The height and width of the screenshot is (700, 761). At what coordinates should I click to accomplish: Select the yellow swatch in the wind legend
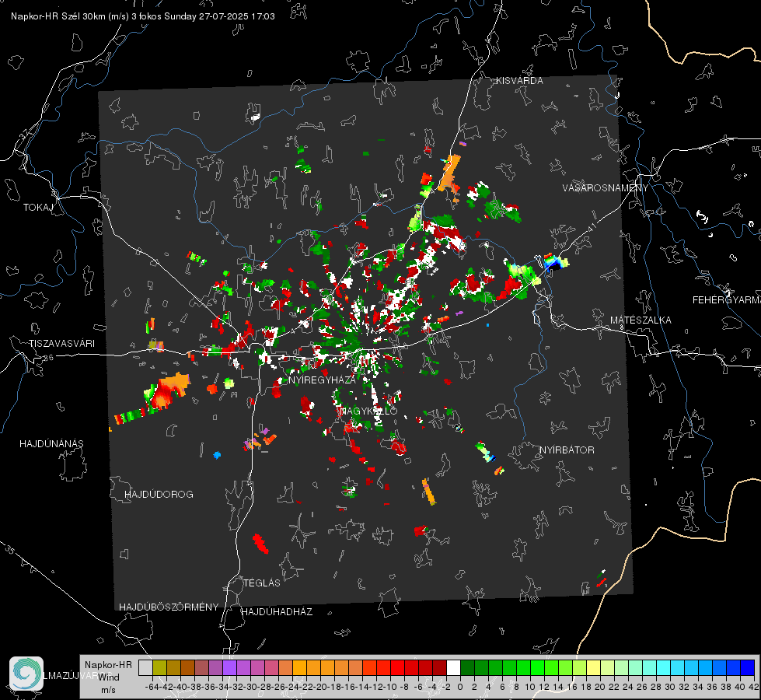pyautogui.click(x=593, y=667)
